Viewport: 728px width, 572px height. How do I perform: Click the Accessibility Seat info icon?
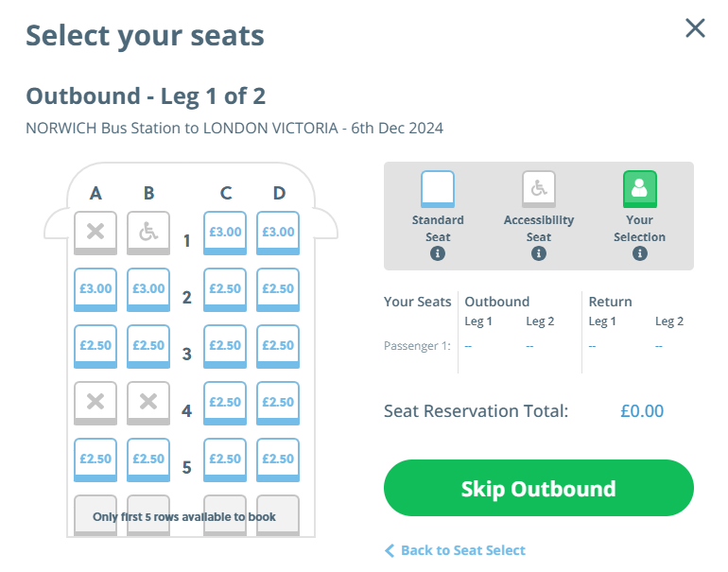point(539,253)
